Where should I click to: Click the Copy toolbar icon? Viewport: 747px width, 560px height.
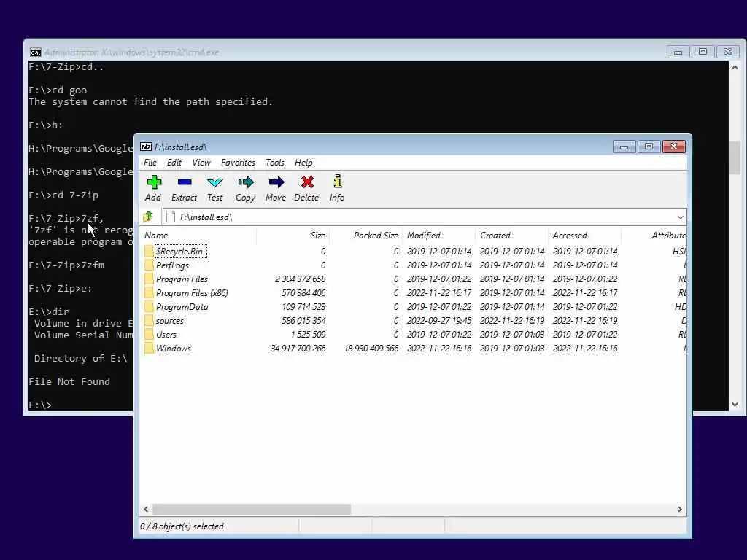(246, 182)
